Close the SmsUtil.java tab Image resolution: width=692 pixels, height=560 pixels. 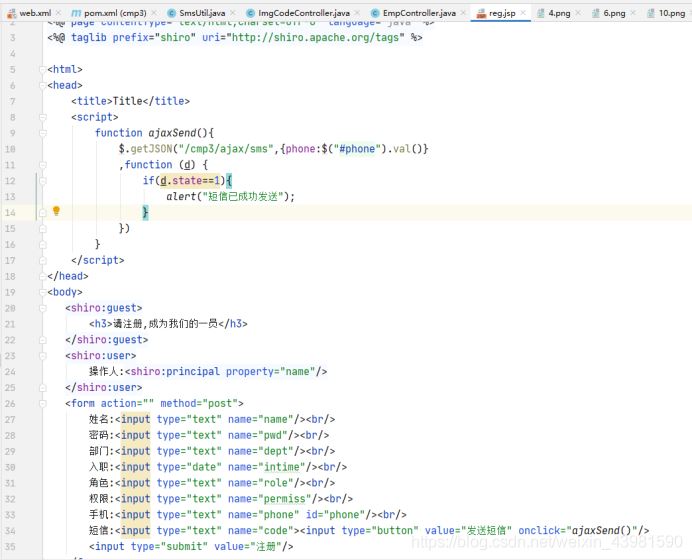233,13
